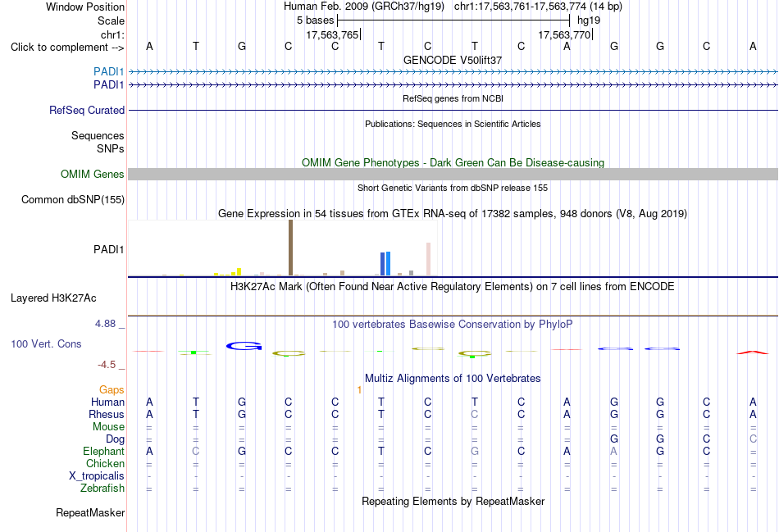The height and width of the screenshot is (532, 779).
Task: Click the Mouse alignment row label
Action: [108, 427]
